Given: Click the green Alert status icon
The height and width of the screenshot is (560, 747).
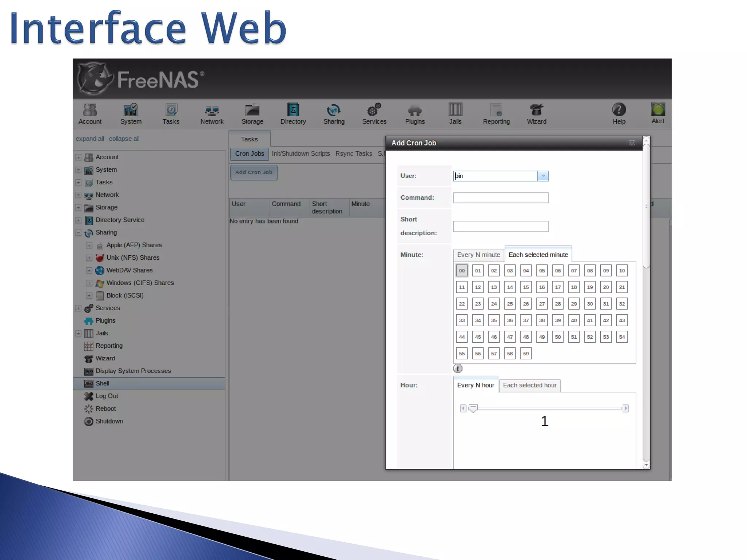Looking at the screenshot, I should click(658, 110).
